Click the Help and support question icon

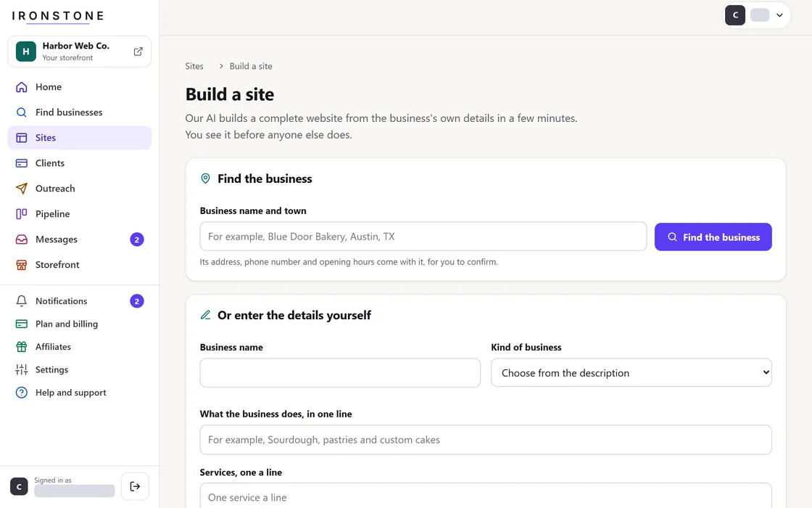click(21, 393)
